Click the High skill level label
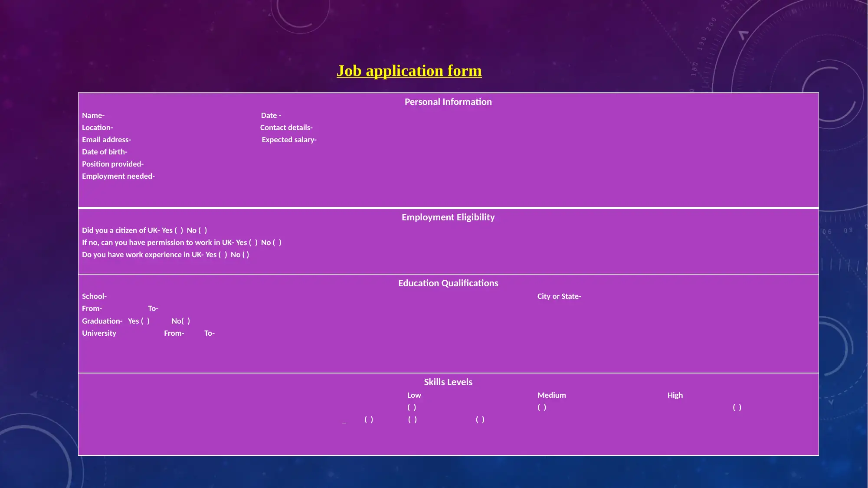 click(675, 395)
